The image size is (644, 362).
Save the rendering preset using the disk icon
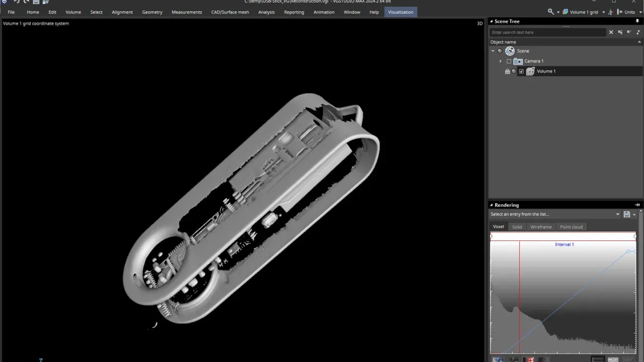(626, 214)
